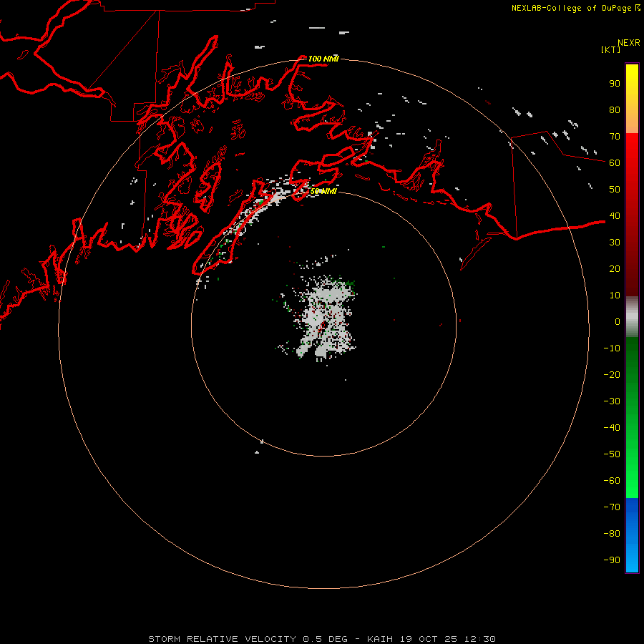Click the positive 30 scale label
This screenshot has height=644, width=644.
[x=615, y=243]
